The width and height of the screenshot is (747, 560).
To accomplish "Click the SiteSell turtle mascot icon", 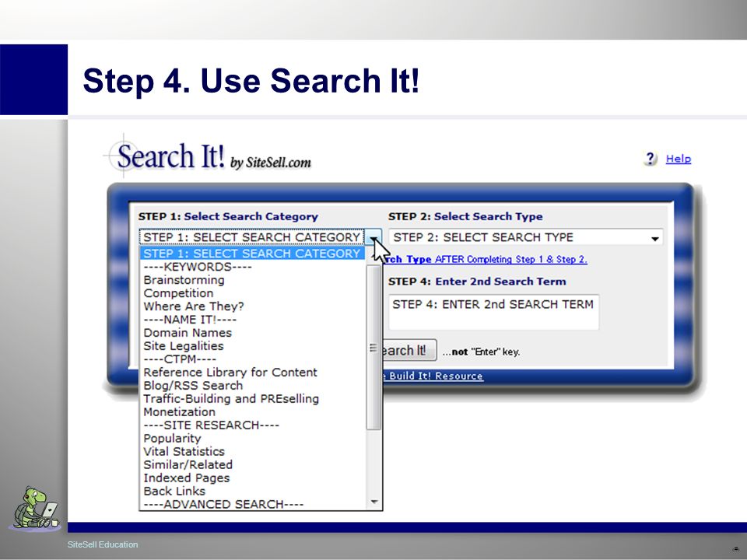I will click(35, 508).
